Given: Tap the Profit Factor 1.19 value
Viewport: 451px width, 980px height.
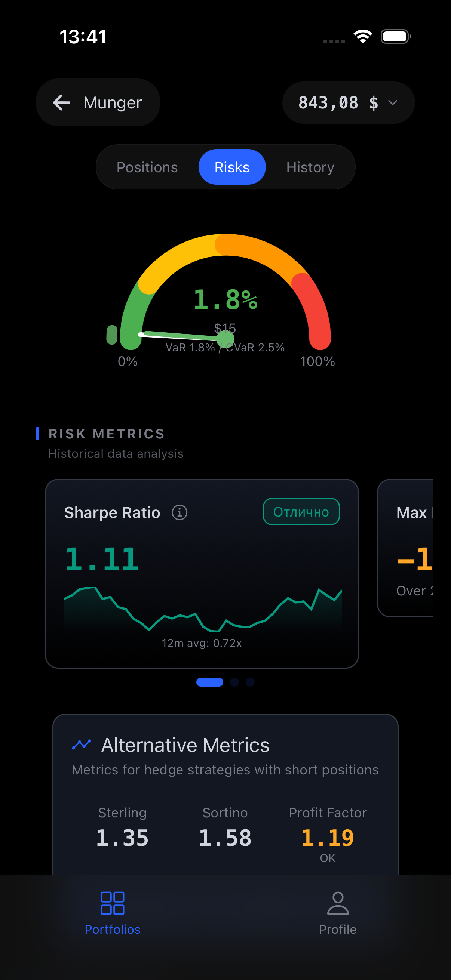Looking at the screenshot, I should click(327, 838).
